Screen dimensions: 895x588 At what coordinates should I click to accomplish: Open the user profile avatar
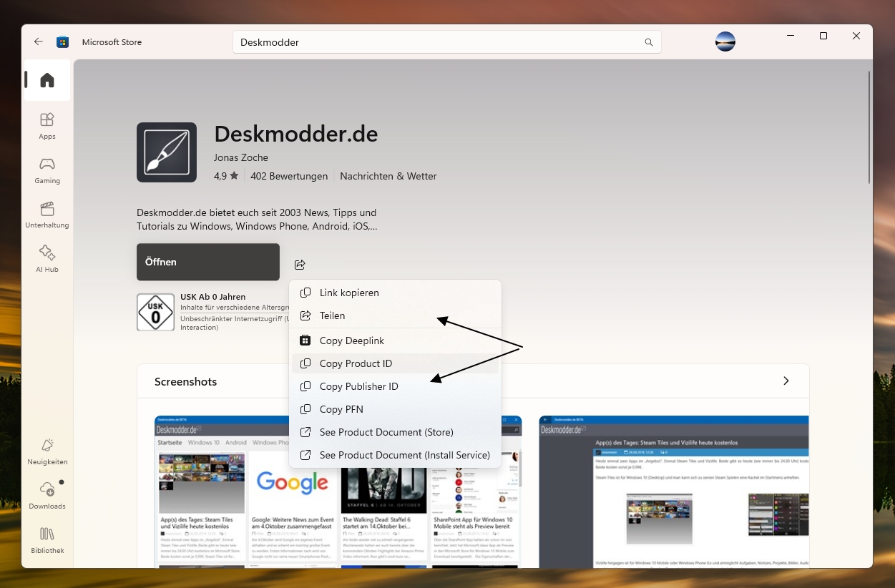[725, 41]
